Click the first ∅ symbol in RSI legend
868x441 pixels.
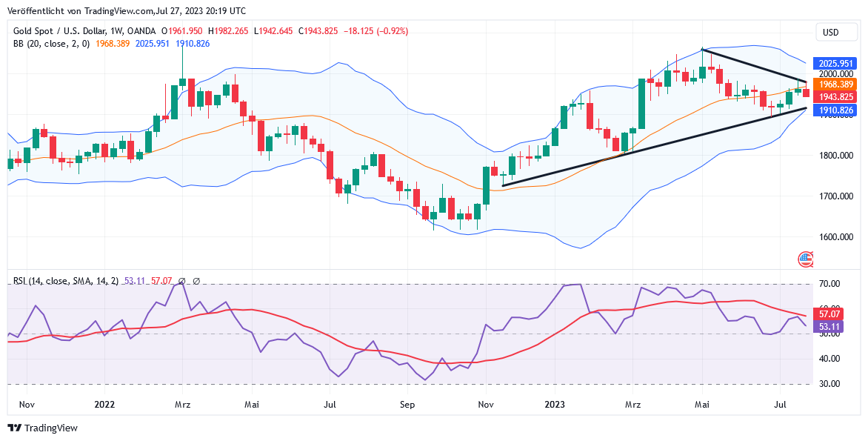181,281
